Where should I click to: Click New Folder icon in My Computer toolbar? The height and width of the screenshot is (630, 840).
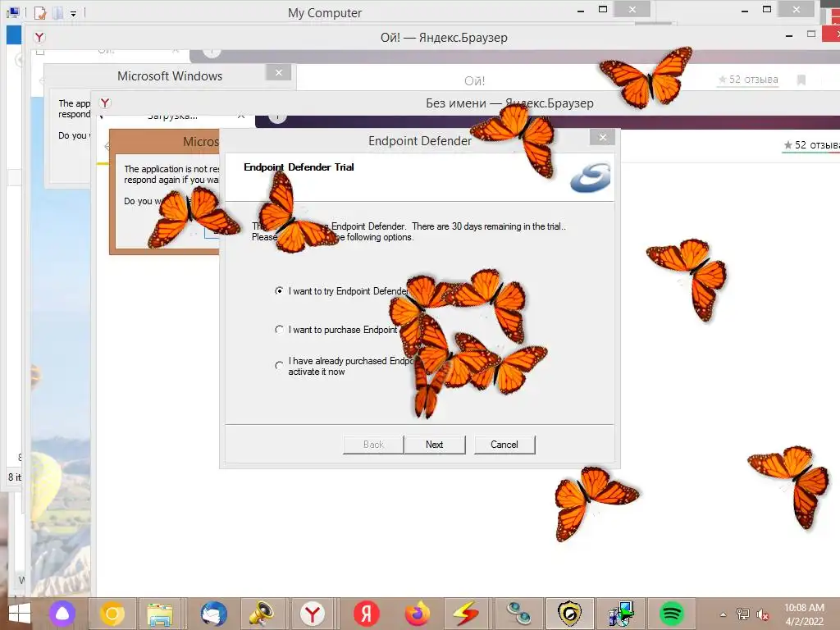tap(57, 12)
